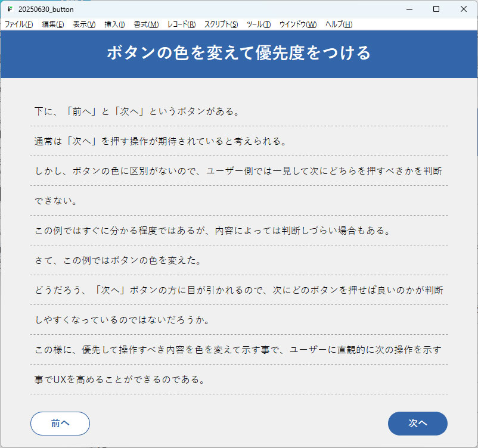Image resolution: width=478 pixels, height=448 pixels.
Task: Open the ヘルプ(H) menu
Action: pyautogui.click(x=339, y=24)
